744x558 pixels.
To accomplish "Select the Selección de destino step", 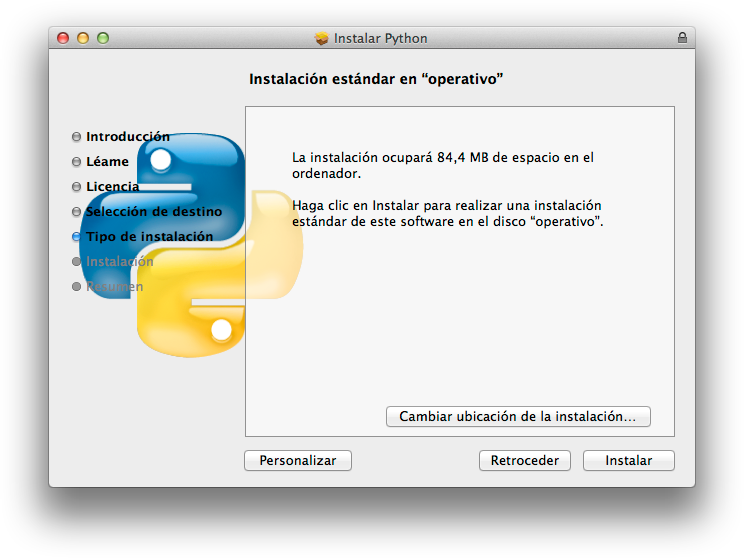I will click(154, 212).
